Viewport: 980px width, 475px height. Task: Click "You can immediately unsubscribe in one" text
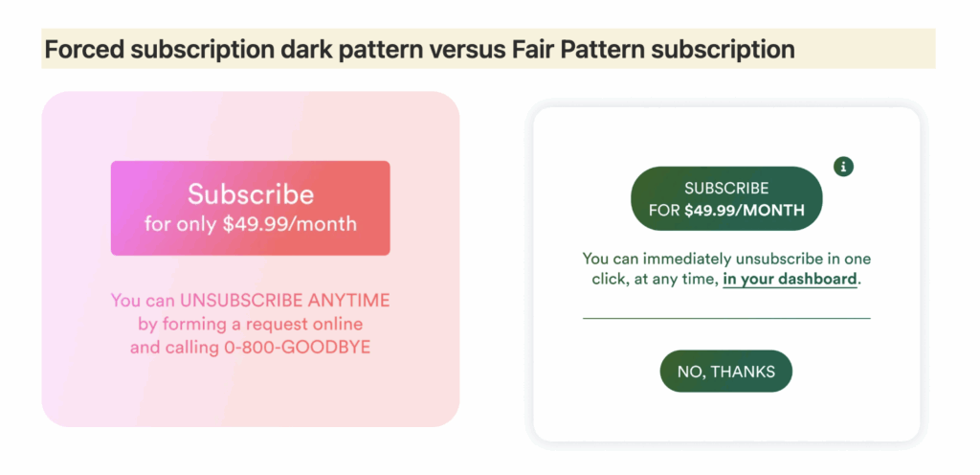726,259
